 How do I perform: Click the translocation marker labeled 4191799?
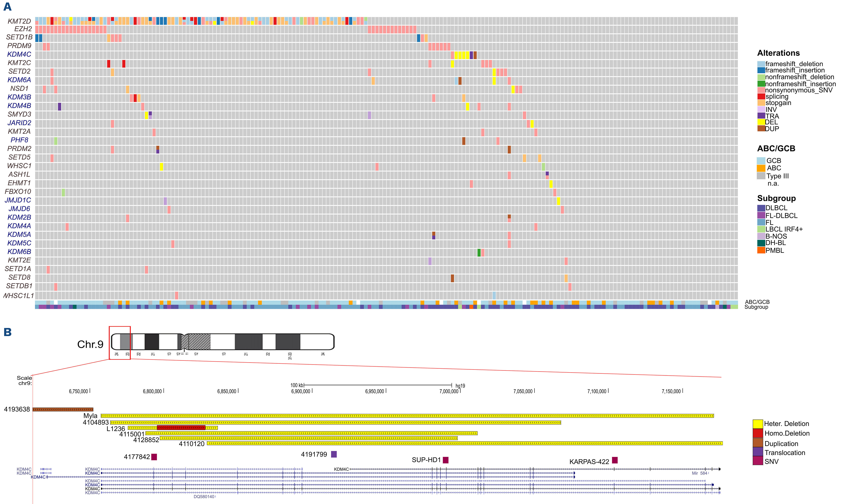(334, 454)
